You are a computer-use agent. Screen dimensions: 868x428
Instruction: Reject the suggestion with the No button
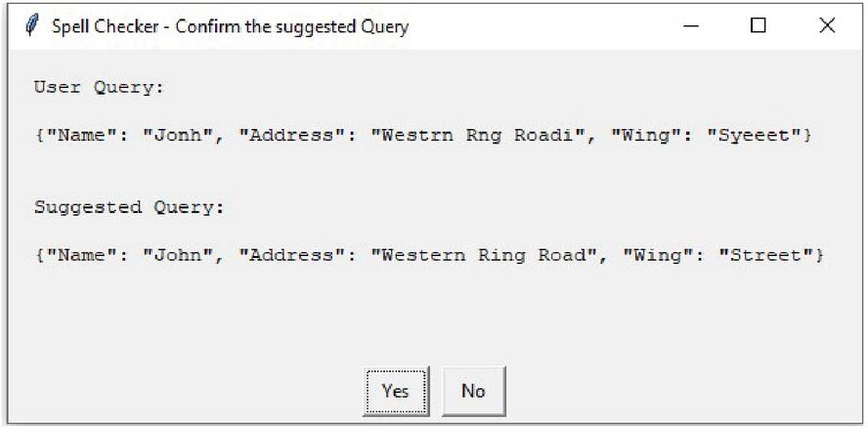coord(474,391)
